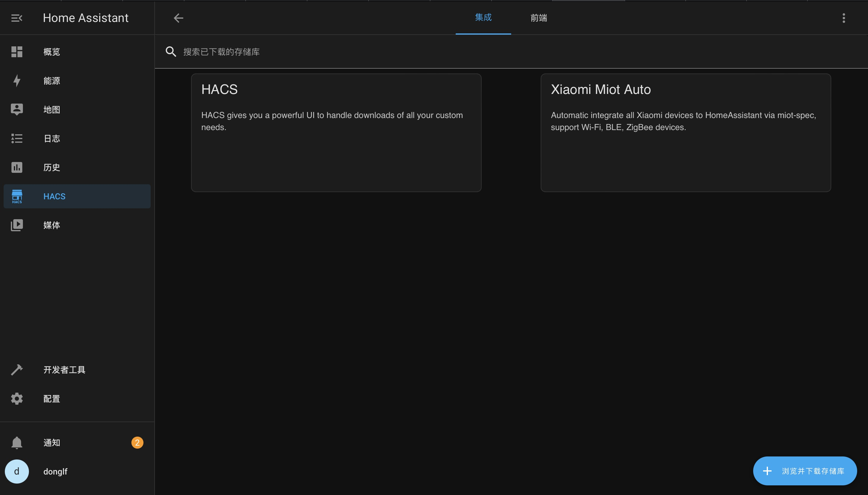
Task: Select the HACS store icon in the sidebar
Action: (x=17, y=196)
